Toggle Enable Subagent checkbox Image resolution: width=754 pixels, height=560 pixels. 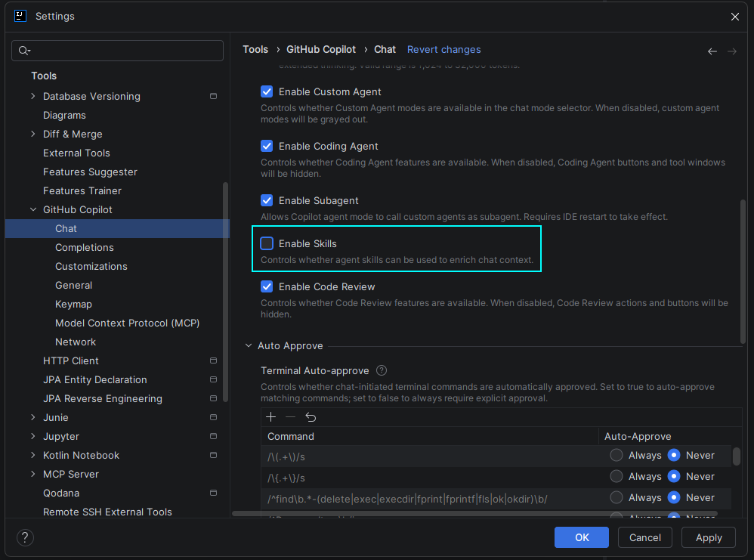tap(267, 200)
